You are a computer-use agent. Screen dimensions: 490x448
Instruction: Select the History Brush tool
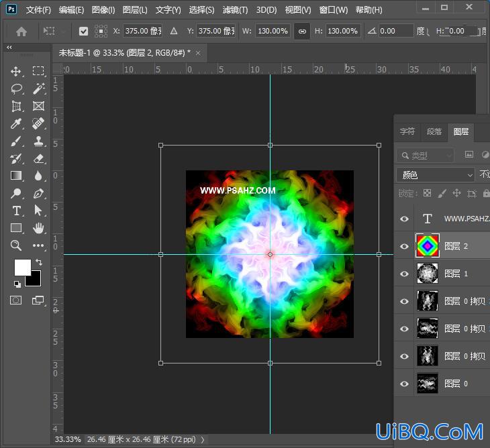pos(16,158)
